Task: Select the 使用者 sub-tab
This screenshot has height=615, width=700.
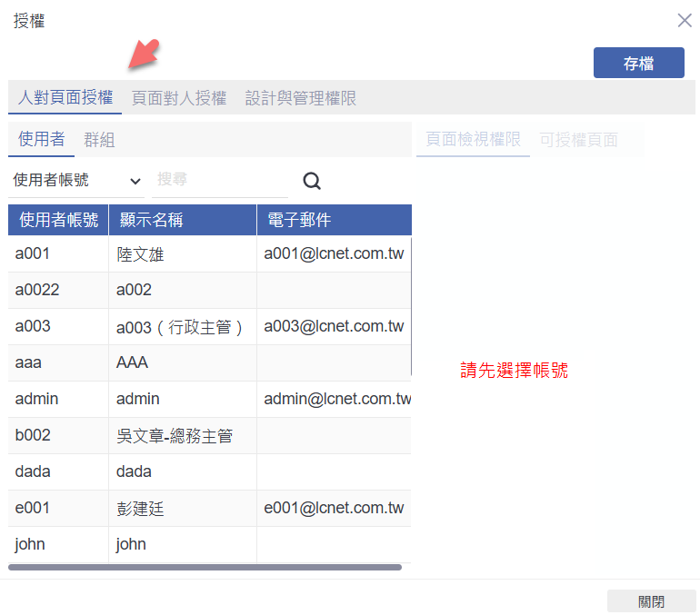Action: coord(42,139)
